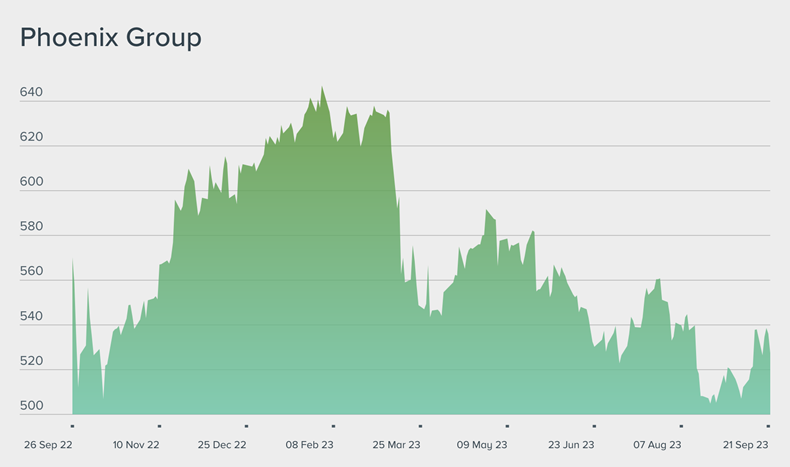790x467 pixels.
Task: Click the 21 Sep 23 date label
Action: click(746, 445)
